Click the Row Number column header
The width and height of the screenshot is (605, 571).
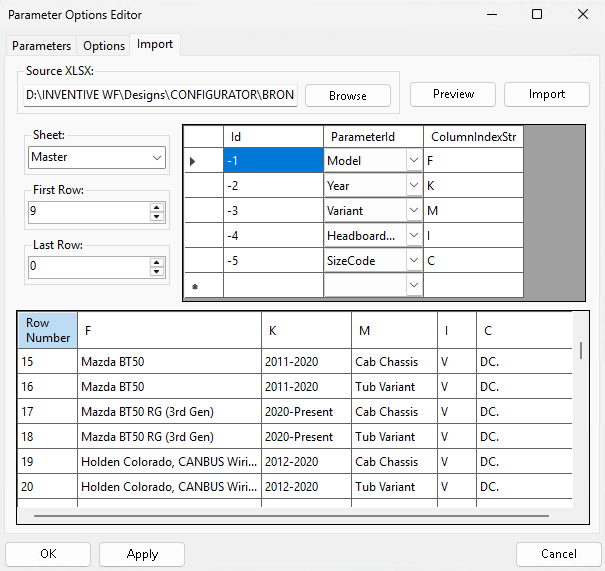(x=48, y=330)
